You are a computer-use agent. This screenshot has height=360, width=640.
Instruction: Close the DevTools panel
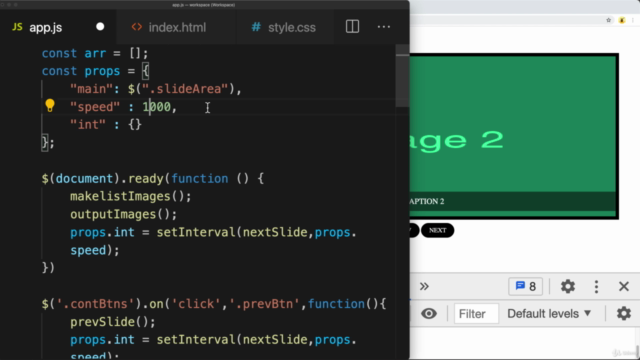click(x=624, y=286)
